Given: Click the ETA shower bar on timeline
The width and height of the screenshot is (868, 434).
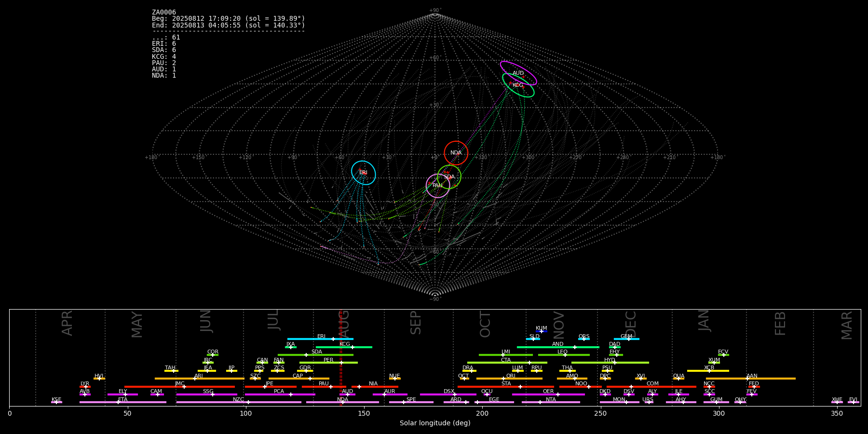Looking at the screenshot, I should coord(123,402).
